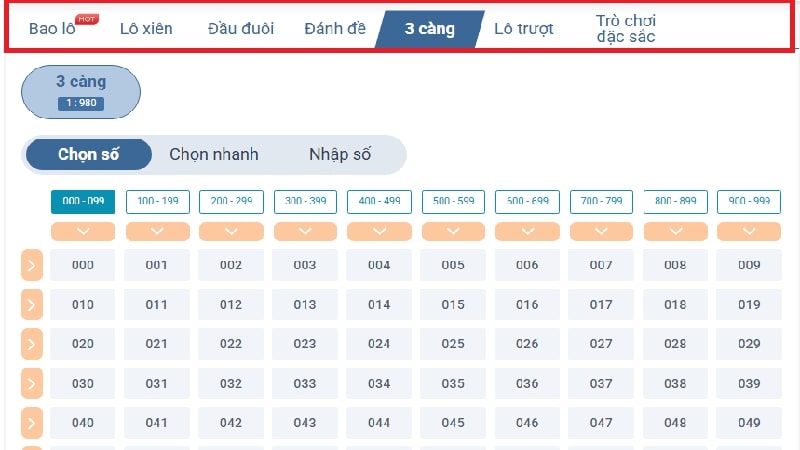800x450 pixels.
Task: Select number 003
Action: 305,265
